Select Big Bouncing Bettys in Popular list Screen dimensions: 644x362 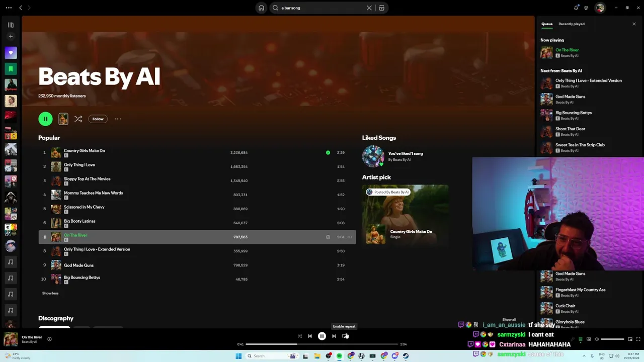197,279
